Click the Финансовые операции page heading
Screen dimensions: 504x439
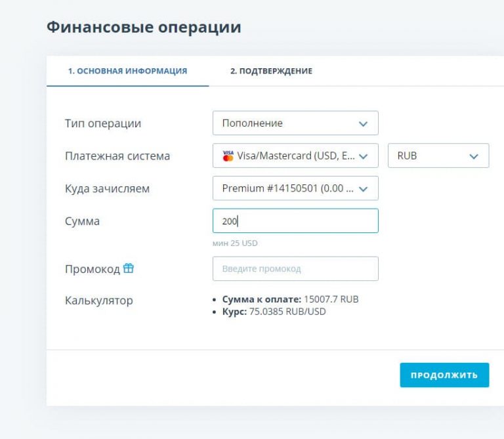pyautogui.click(x=144, y=28)
